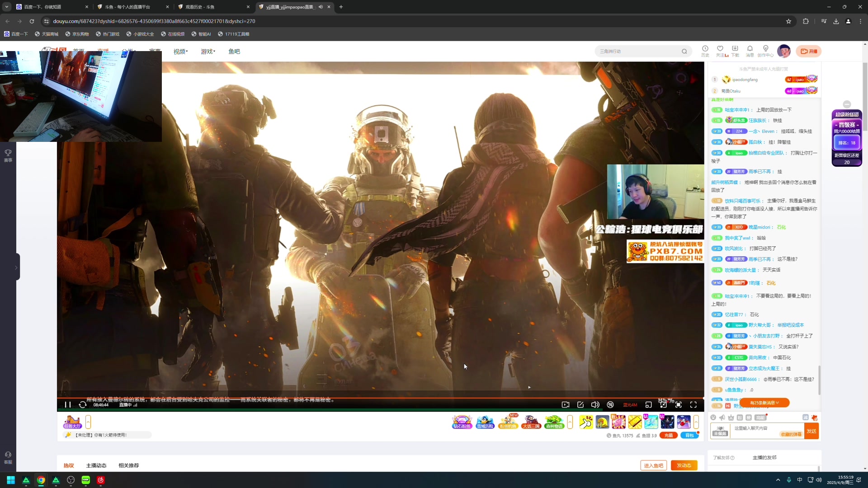868x488 pixels.
Task: Toggle danmaku off with the 弹 icon
Action: pyautogui.click(x=610, y=404)
